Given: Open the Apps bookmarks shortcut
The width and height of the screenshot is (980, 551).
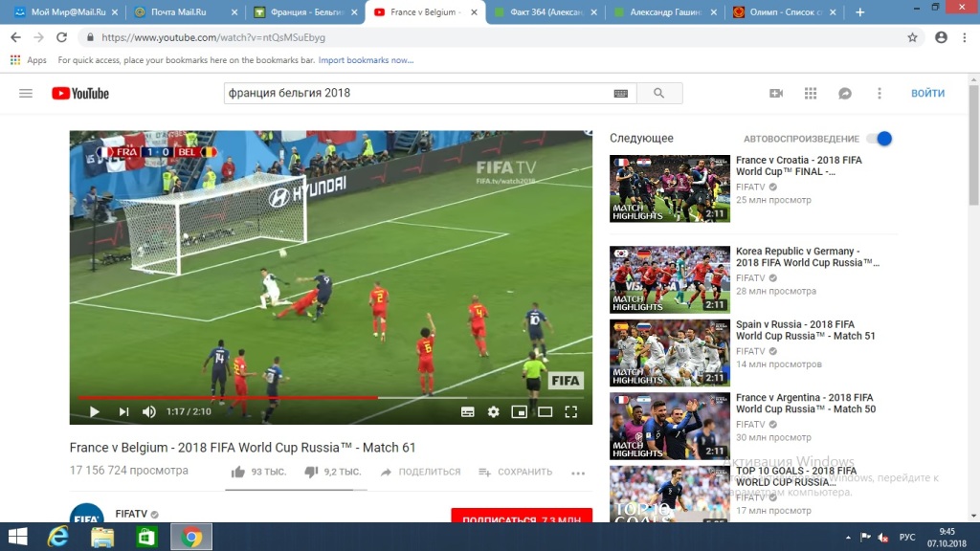Looking at the screenshot, I should [x=29, y=60].
